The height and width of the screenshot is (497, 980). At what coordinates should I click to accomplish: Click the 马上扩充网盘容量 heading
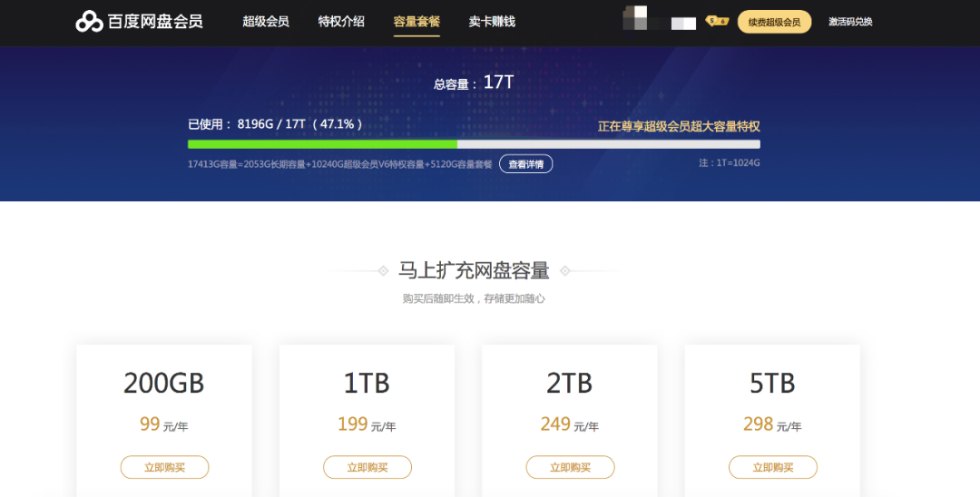pyautogui.click(x=474, y=270)
